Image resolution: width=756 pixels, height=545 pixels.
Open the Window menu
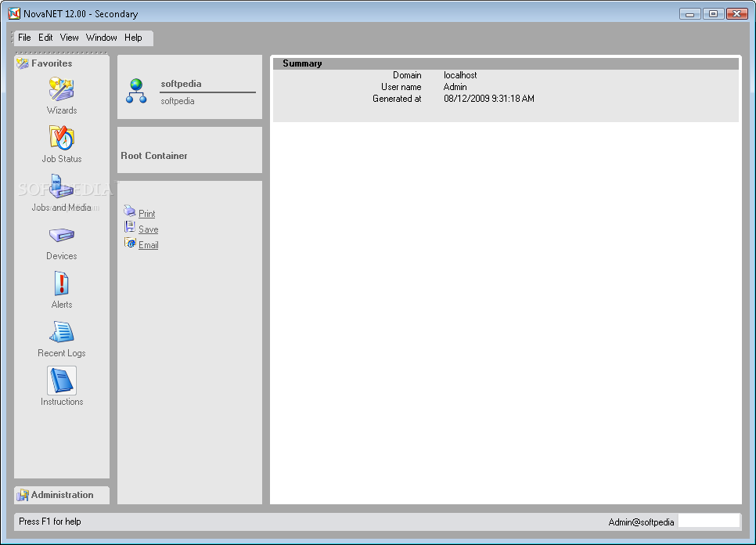101,38
